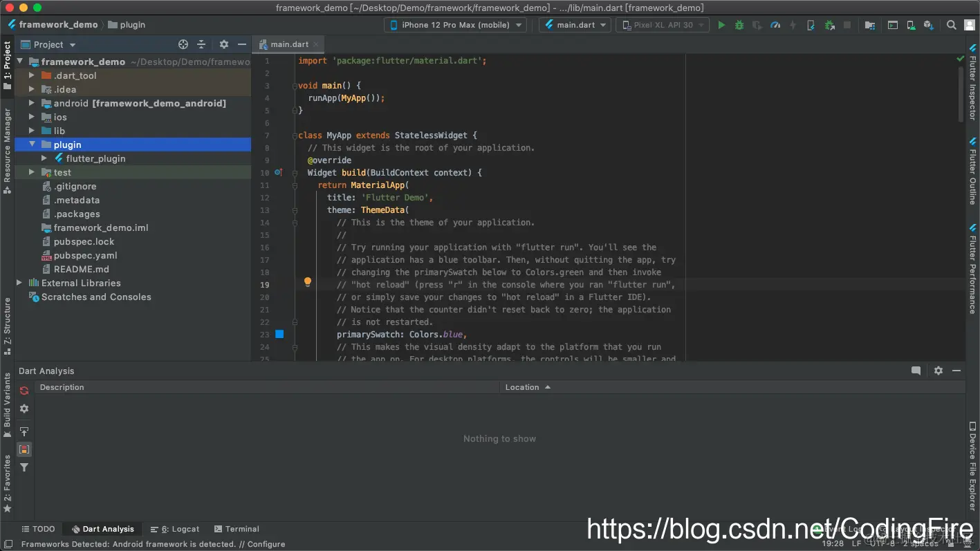980x551 pixels.
Task: Open Project panel gear options
Action: coord(224,44)
